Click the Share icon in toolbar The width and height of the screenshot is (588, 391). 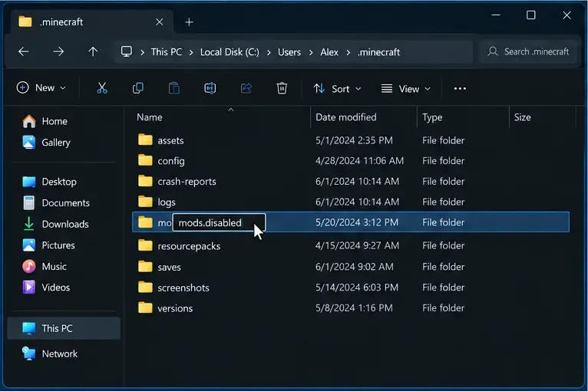pyautogui.click(x=246, y=88)
